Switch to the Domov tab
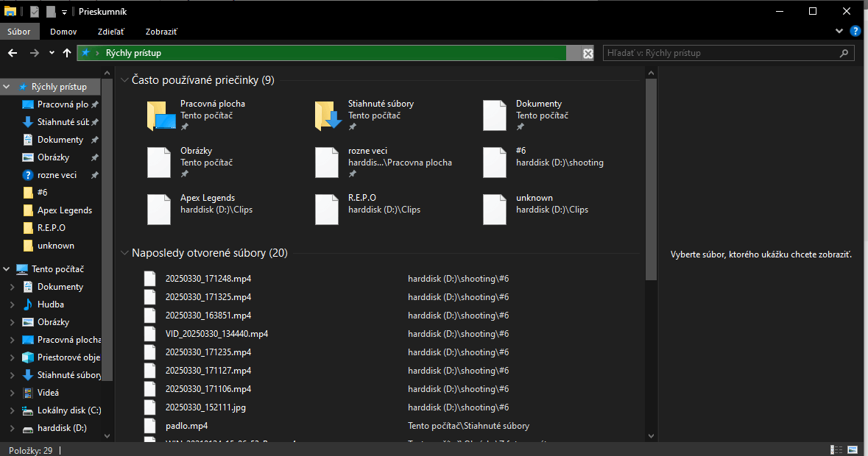Image resolution: width=868 pixels, height=456 pixels. click(63, 32)
